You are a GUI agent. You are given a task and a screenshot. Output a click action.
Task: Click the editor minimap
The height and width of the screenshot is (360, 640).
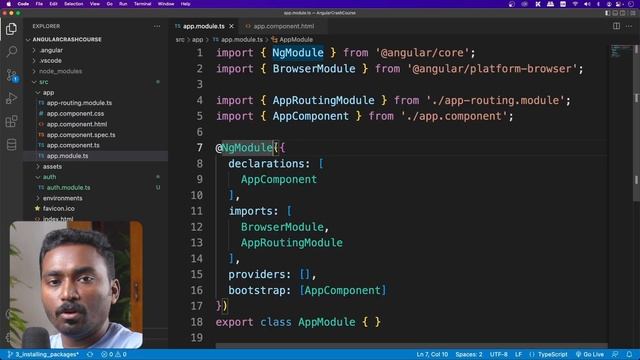[x=620, y=51]
